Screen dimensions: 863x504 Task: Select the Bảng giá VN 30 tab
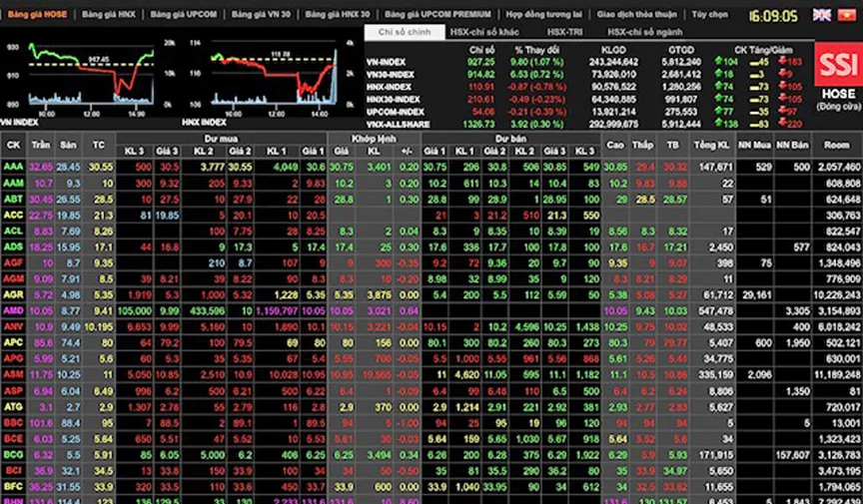pos(260,15)
